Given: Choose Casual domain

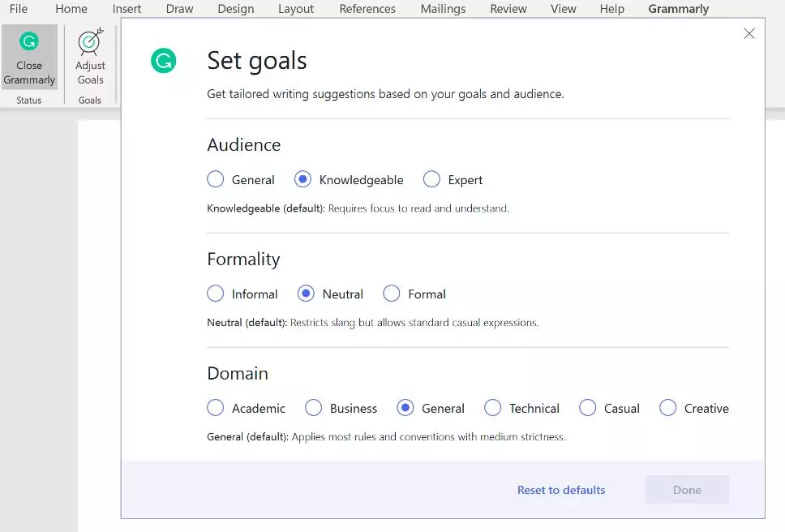Looking at the screenshot, I should 588,408.
